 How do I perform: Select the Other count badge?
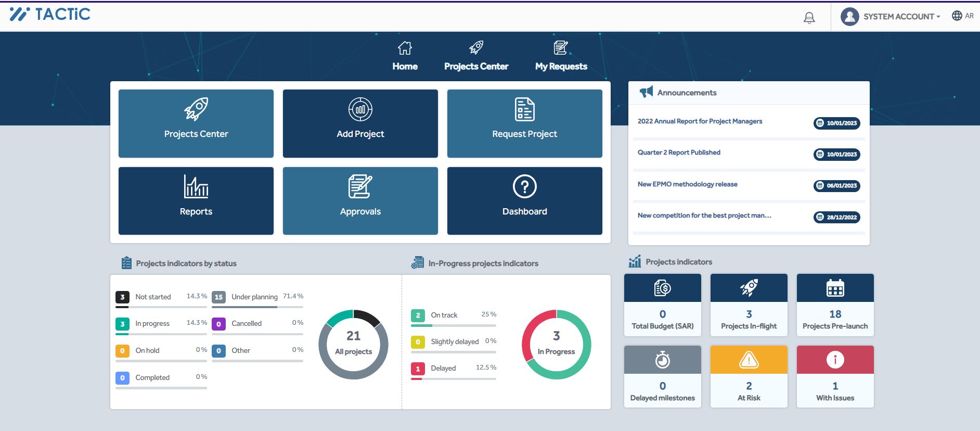pyautogui.click(x=218, y=351)
